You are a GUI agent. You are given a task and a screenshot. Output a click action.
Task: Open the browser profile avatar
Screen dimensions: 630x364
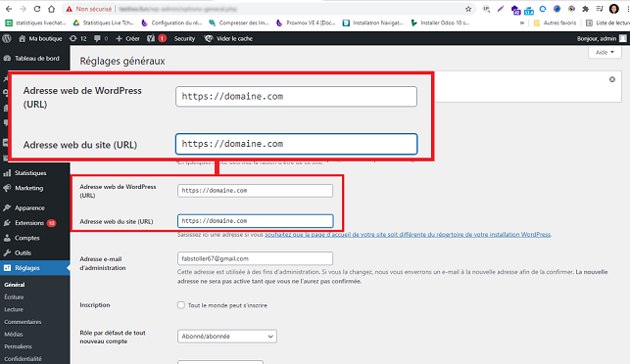pos(614,9)
